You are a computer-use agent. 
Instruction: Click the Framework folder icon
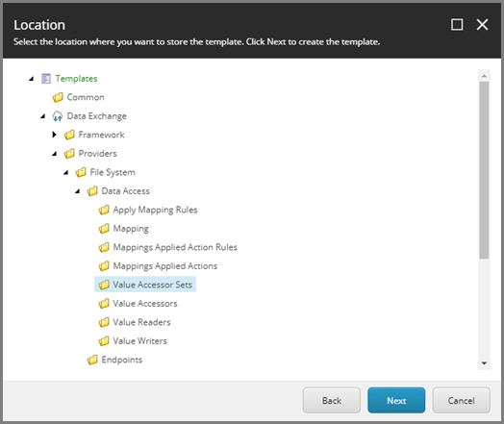pyautogui.click(x=69, y=135)
